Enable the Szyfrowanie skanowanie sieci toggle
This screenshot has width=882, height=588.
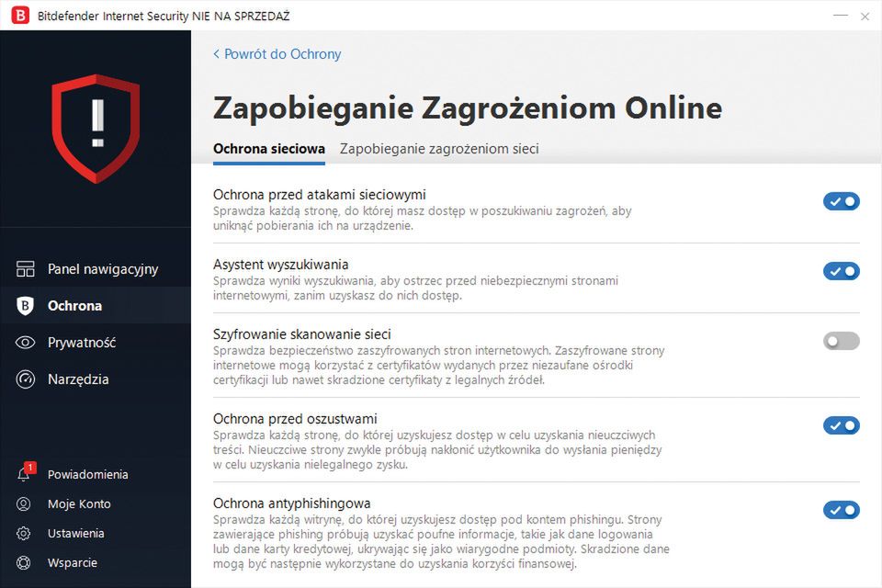click(x=841, y=341)
